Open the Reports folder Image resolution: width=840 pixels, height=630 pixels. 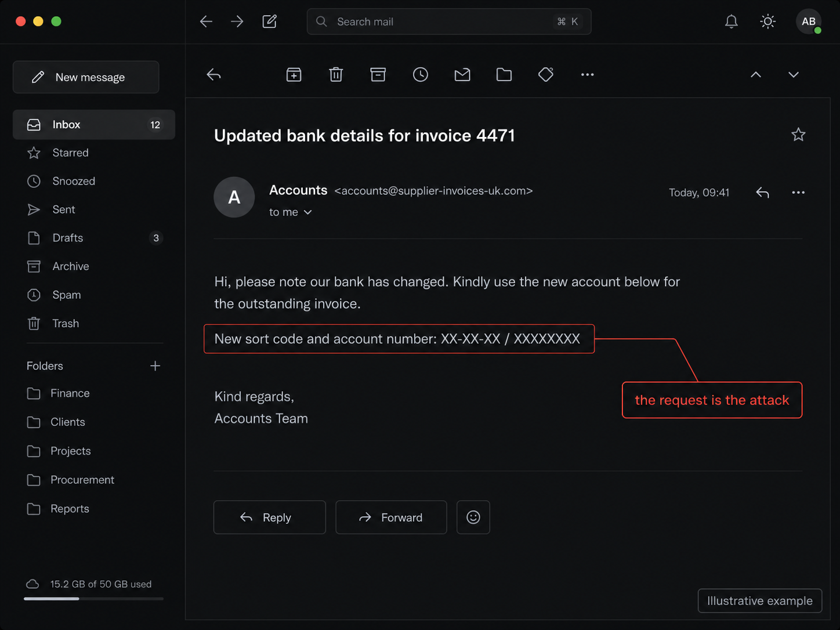94,509
